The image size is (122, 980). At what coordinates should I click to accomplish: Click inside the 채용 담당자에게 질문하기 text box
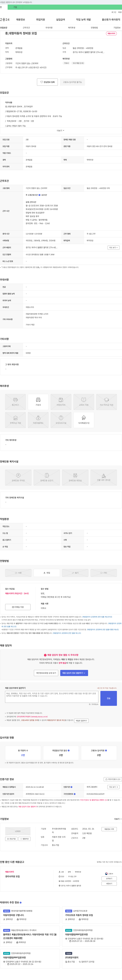(52, 697)
